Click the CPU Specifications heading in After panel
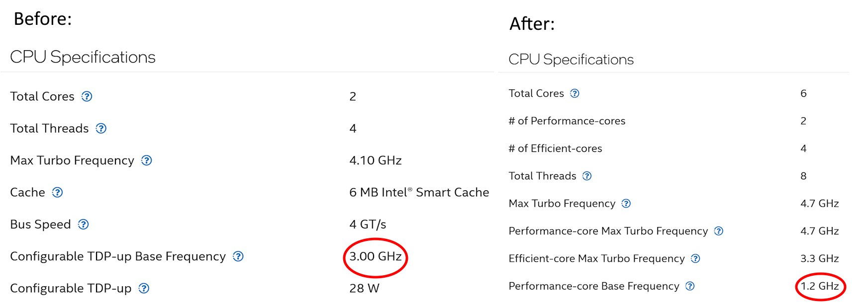 [571, 60]
